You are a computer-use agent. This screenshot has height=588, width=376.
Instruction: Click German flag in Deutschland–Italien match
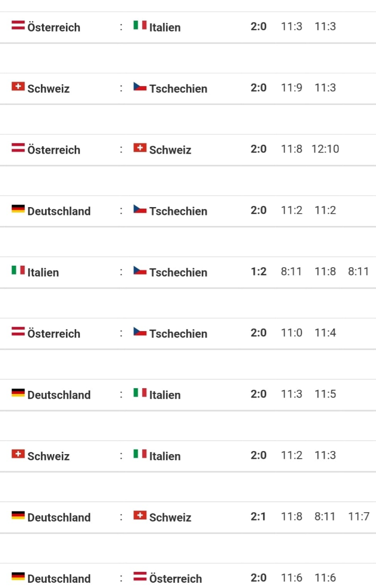(18, 393)
